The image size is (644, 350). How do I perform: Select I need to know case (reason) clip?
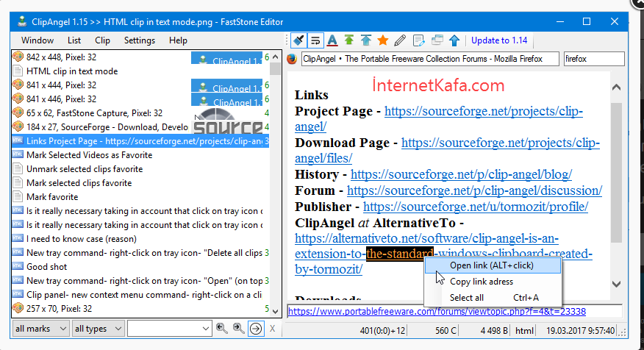point(140,239)
